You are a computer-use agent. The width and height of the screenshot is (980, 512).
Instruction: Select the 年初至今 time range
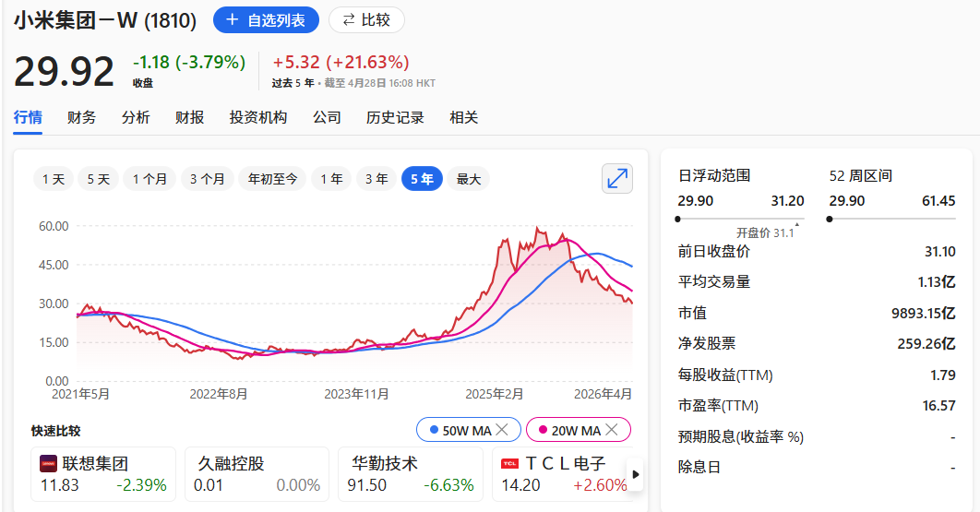click(272, 179)
